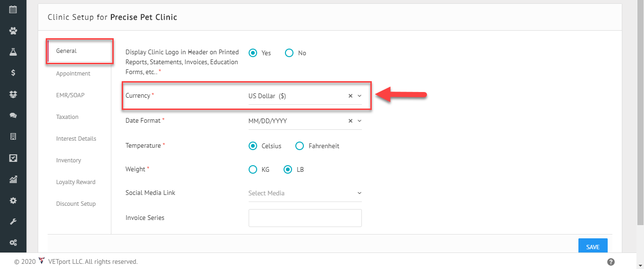644x269 pixels.
Task: Expand the Currency dropdown arrow
Action: 360,96
